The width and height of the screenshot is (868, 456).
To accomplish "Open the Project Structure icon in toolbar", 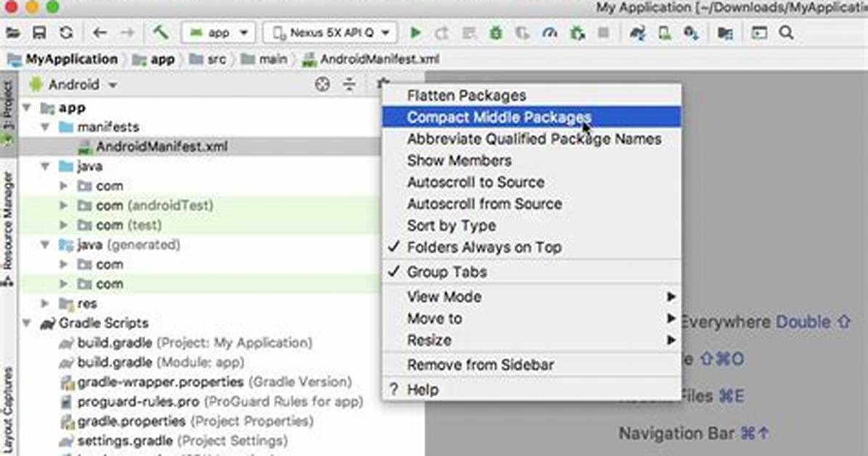I will point(725,33).
